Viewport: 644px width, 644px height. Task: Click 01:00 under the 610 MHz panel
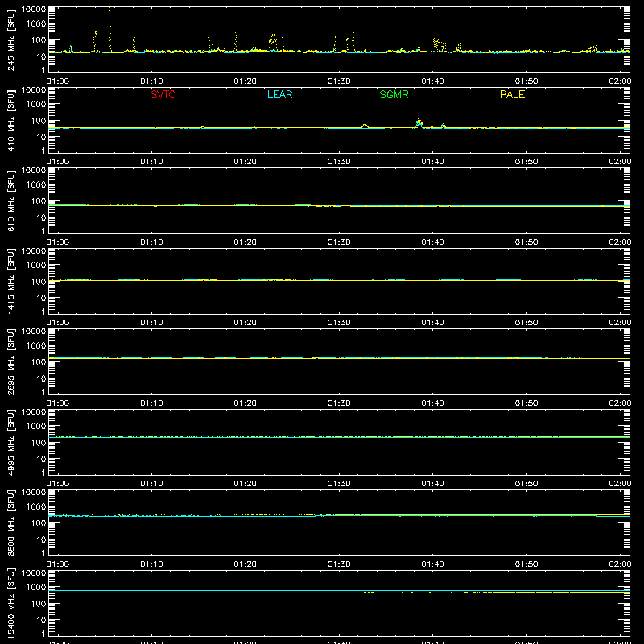58,242
